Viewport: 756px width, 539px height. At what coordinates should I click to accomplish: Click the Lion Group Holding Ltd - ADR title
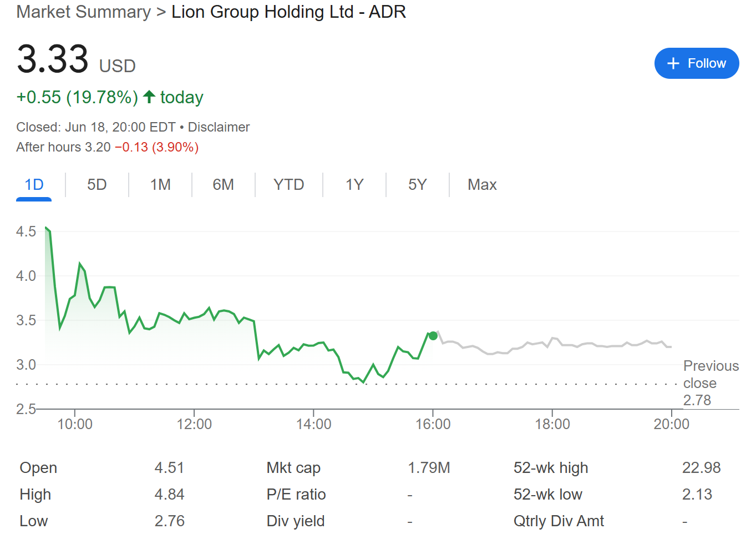(x=288, y=12)
